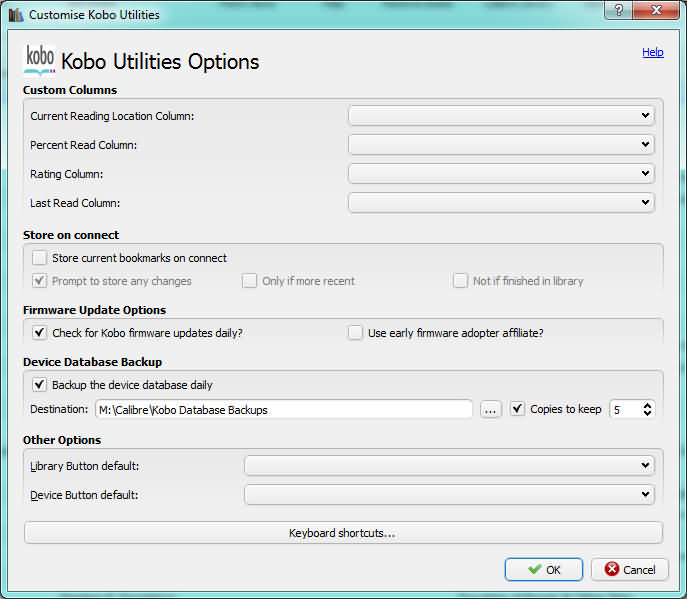Confirm settings with OK button
687x599 pixels.
tap(543, 570)
